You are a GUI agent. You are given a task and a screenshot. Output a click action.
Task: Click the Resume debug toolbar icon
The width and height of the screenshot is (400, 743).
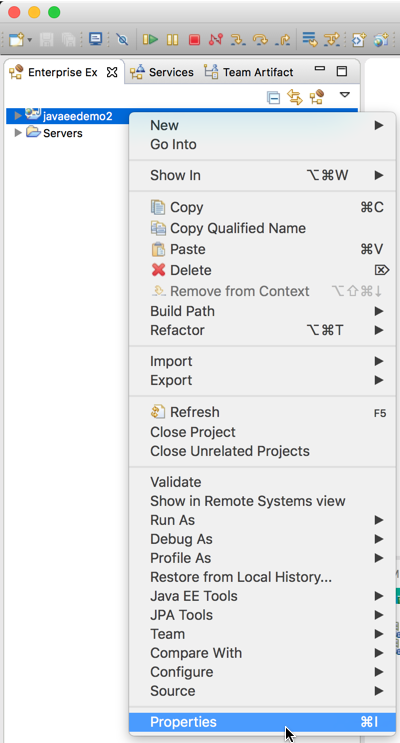click(150, 39)
